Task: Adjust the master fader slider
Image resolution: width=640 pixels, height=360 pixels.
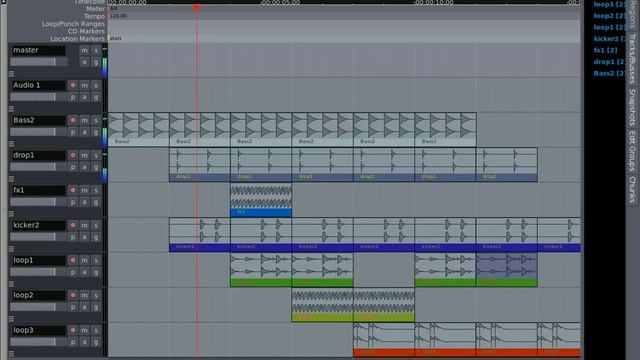Action: (38, 62)
